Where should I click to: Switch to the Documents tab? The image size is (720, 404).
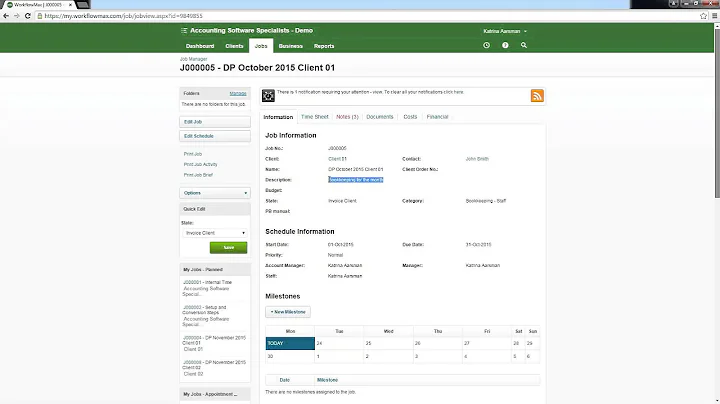(x=380, y=117)
